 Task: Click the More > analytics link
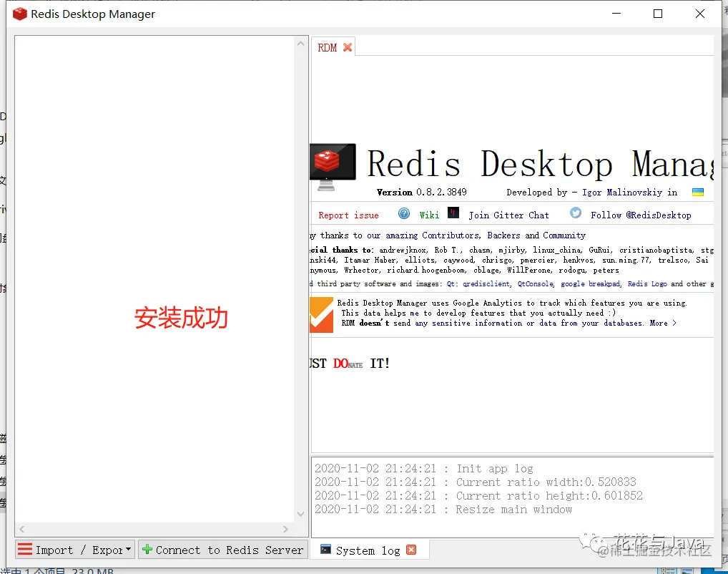663,323
